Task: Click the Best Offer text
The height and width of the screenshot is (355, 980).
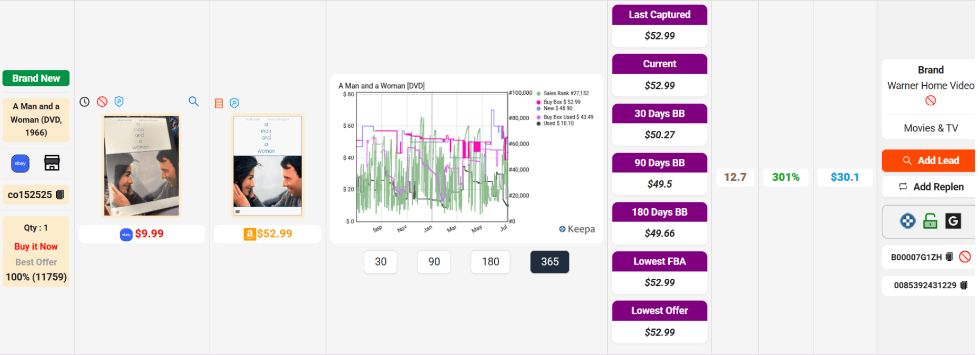Action: (x=36, y=262)
